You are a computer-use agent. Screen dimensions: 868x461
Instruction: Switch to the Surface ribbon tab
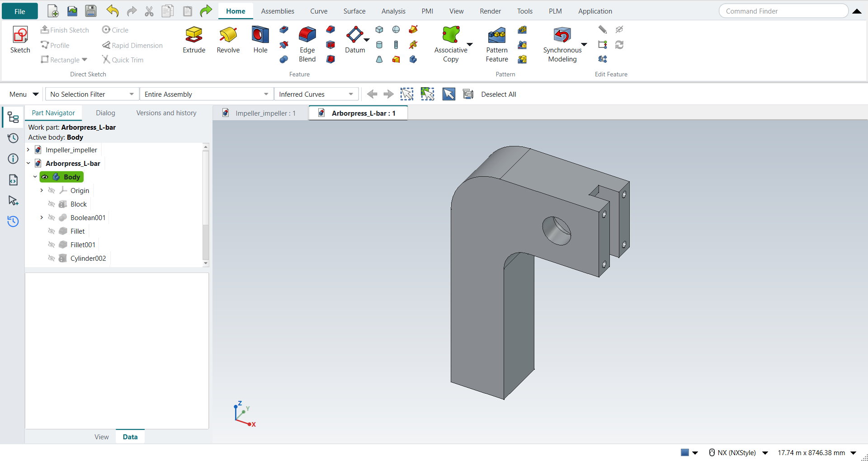click(x=354, y=11)
